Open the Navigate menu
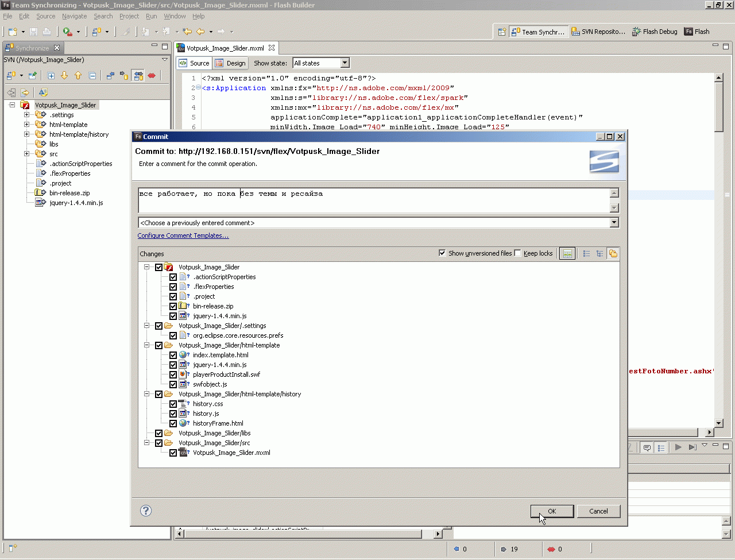735x560 pixels. pos(74,16)
